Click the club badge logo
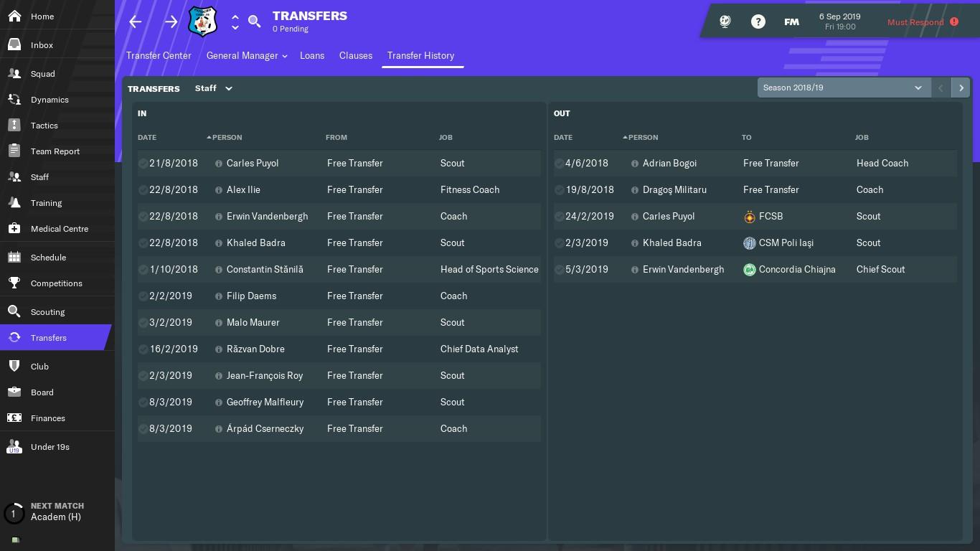The width and height of the screenshot is (980, 551). 202,22
